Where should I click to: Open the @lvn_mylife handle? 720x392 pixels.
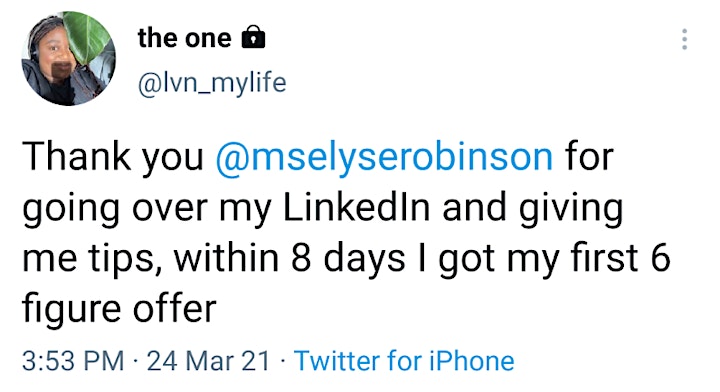pos(212,83)
